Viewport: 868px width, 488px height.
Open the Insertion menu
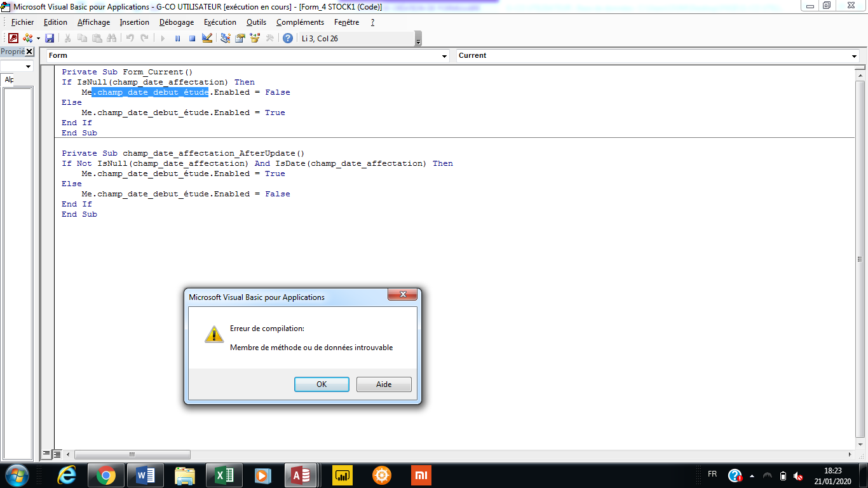[135, 22]
